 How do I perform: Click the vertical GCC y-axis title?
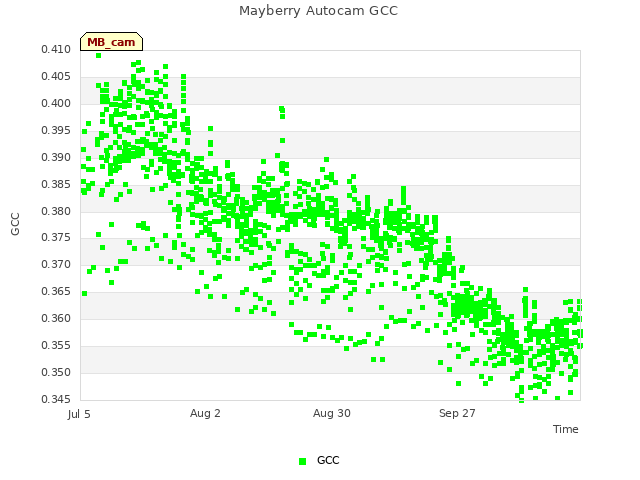[15, 224]
